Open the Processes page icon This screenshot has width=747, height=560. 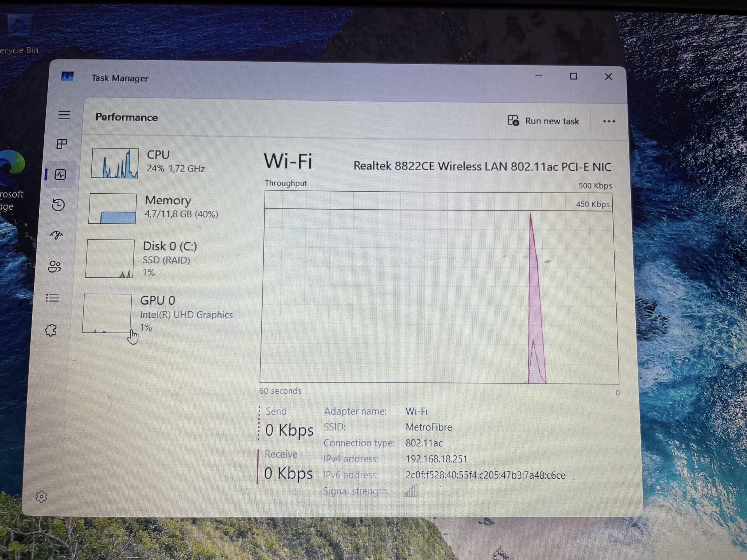[62, 144]
